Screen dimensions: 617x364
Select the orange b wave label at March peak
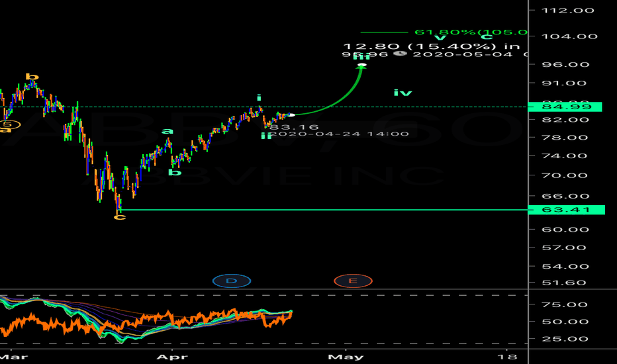(x=32, y=77)
